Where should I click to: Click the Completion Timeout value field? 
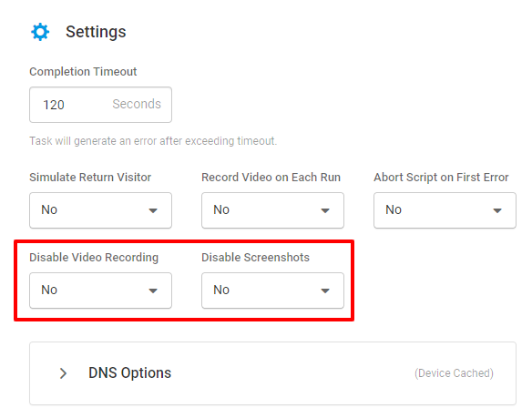tap(100, 105)
